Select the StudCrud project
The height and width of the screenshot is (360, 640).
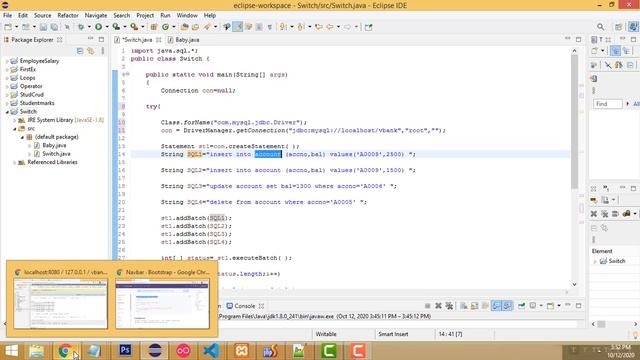31,95
